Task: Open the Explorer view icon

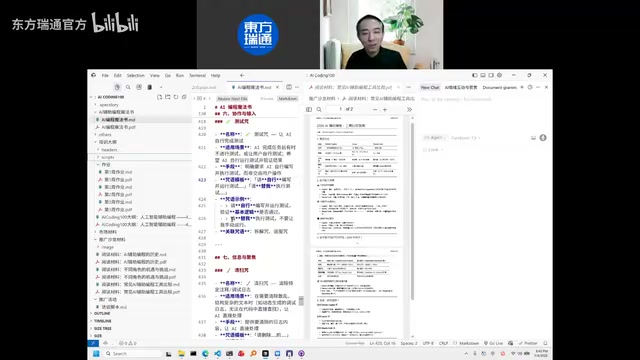Action: 117,87
